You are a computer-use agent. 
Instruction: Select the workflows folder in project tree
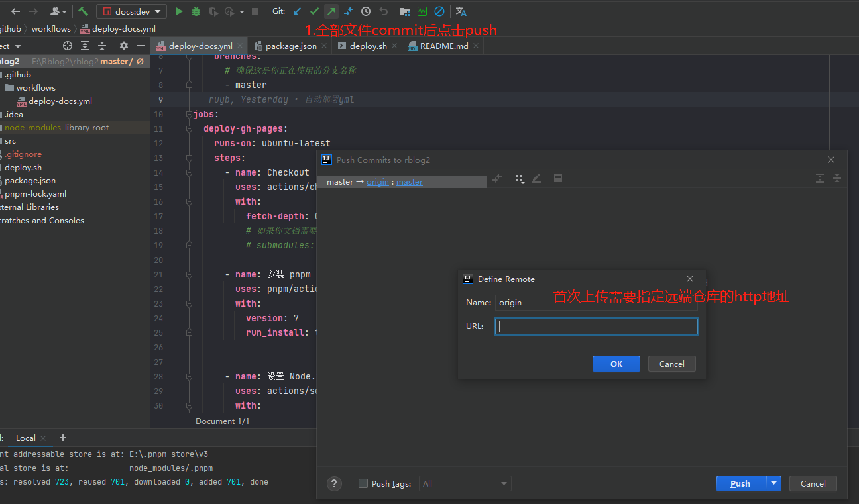click(x=36, y=88)
